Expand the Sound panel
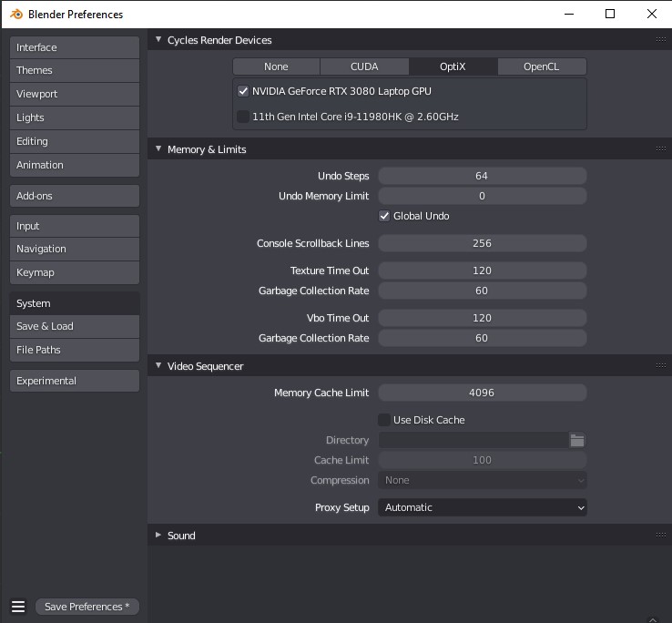Screen dimensions: 672x623 click(x=158, y=535)
